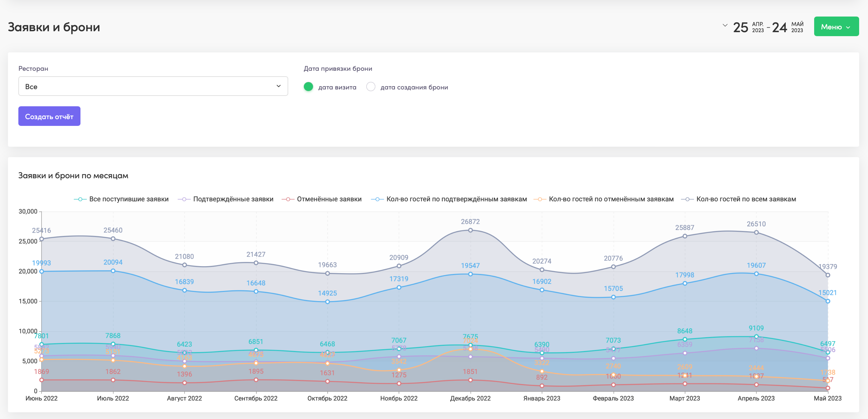This screenshot has height=419, width=868.
Task: Click the Октябрь 2022 point 14925
Action: pos(327,302)
